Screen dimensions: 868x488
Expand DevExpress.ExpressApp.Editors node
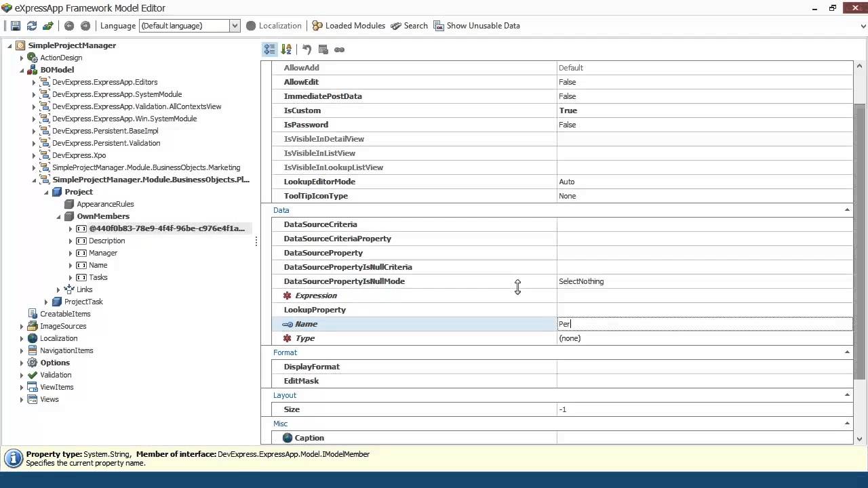pos(34,82)
